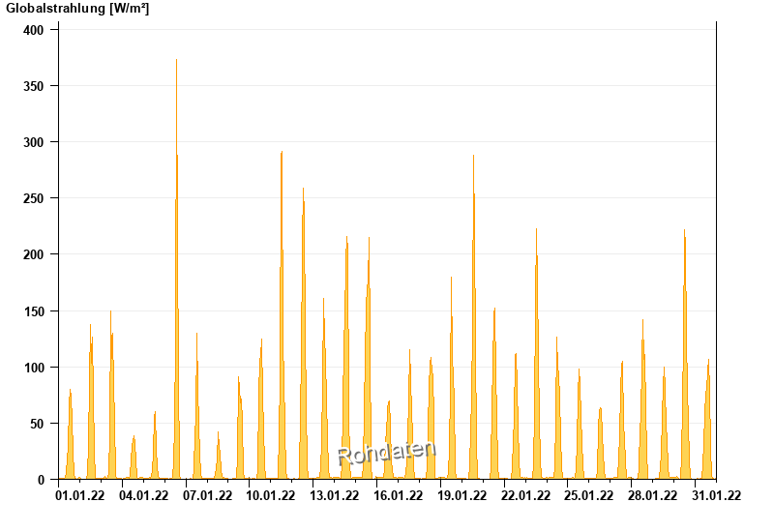Image resolution: width=774 pixels, height=532 pixels.
Task: Click the 400 y-axis value
Action: pos(34,30)
